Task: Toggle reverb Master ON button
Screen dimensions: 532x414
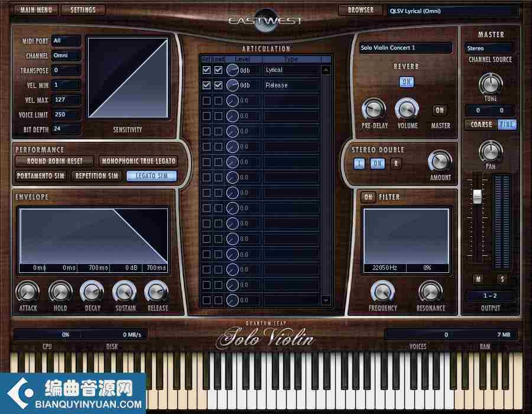Action: coord(440,110)
